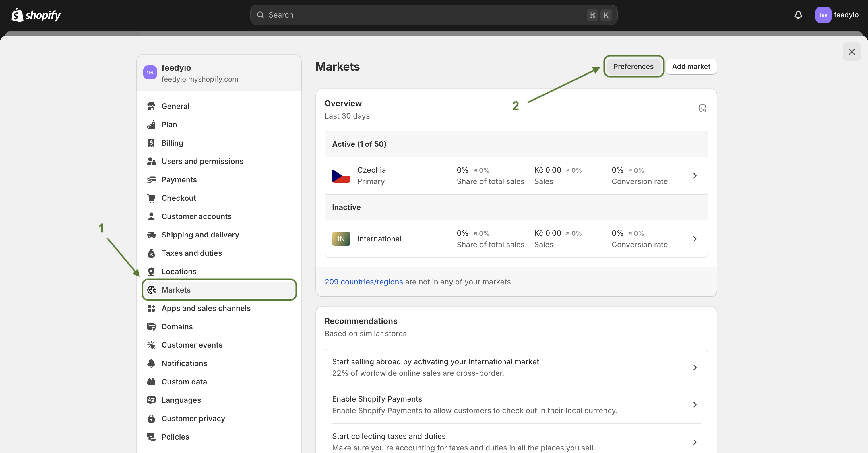868x453 pixels.
Task: Open the notifications bell
Action: (798, 15)
